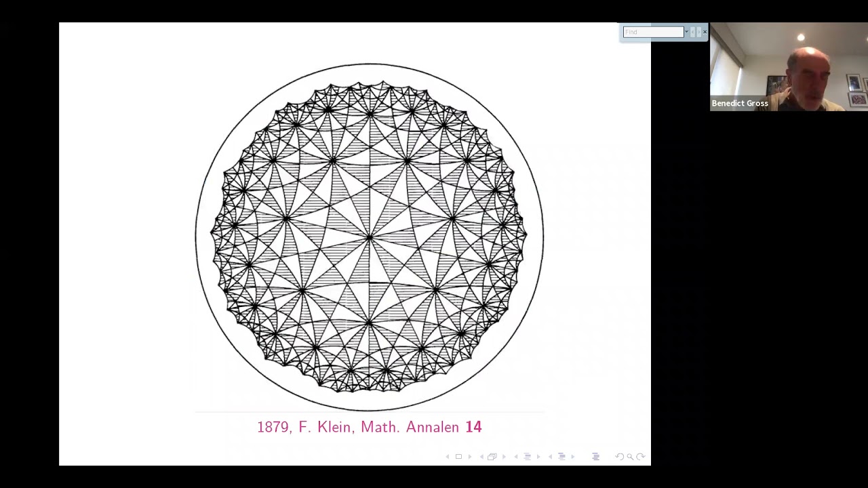
Task: Click Beamer previous slide arrow
Action: (448, 457)
